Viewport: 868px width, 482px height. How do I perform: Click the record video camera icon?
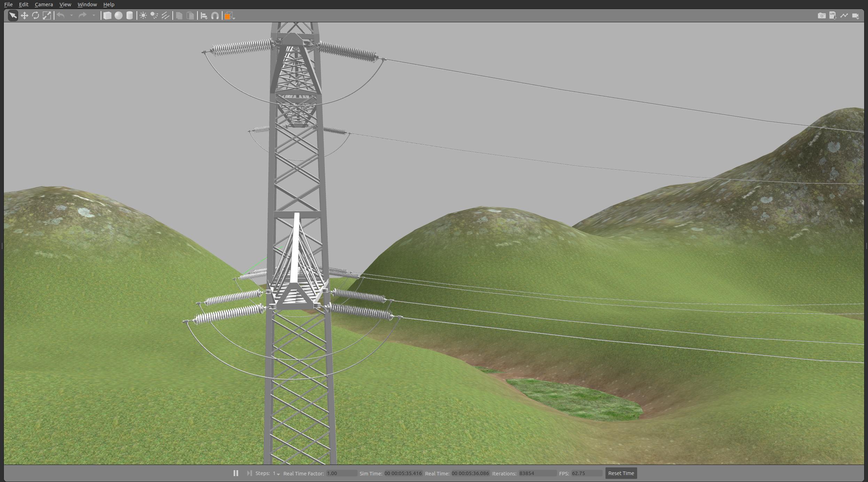(x=855, y=16)
